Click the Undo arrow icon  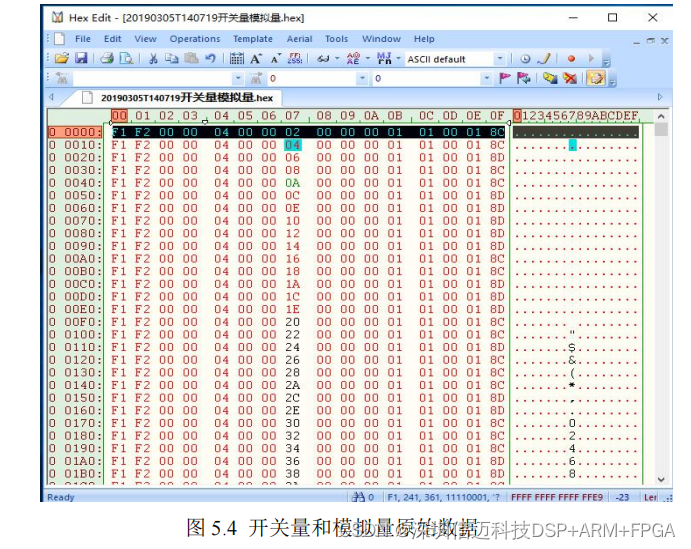point(211,59)
